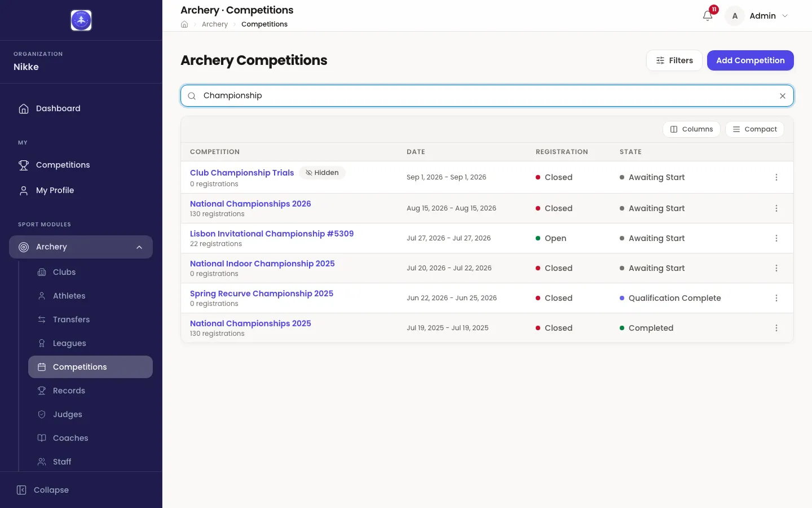Open National Championships 2026 competition

250,204
